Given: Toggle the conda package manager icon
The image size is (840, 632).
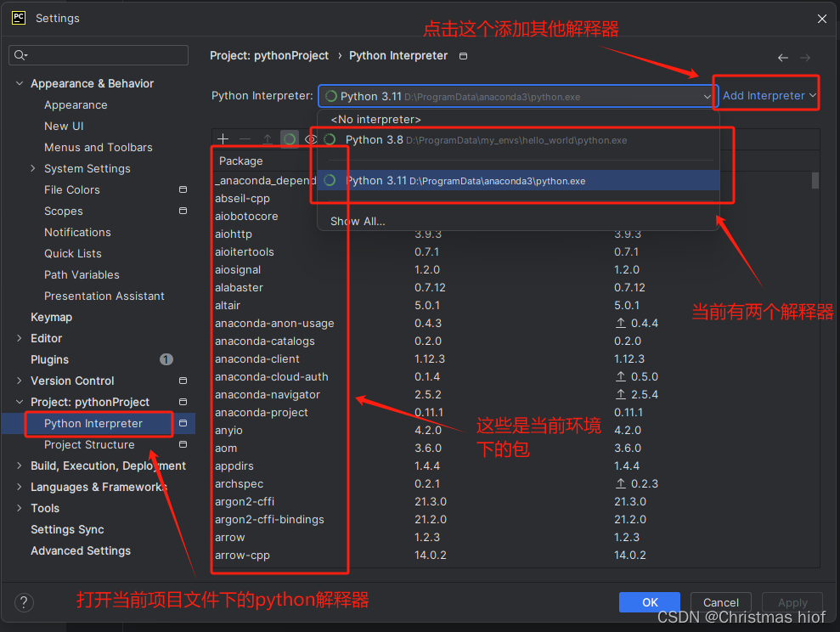Looking at the screenshot, I should point(290,139).
